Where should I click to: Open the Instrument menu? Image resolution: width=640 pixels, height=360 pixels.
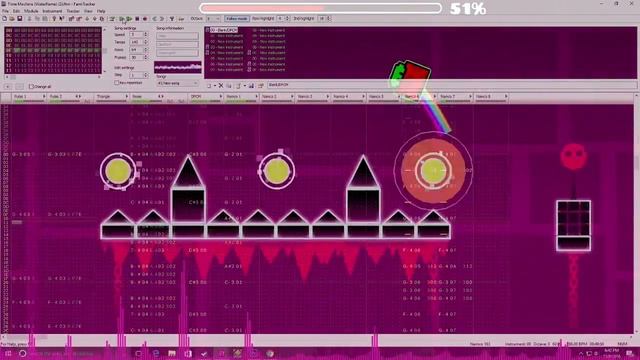pos(52,11)
